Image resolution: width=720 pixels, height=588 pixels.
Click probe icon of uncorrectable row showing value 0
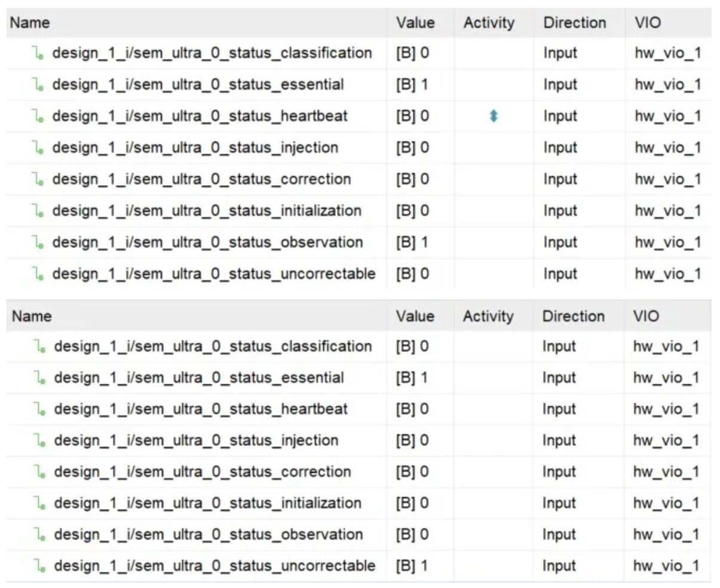tap(38, 274)
